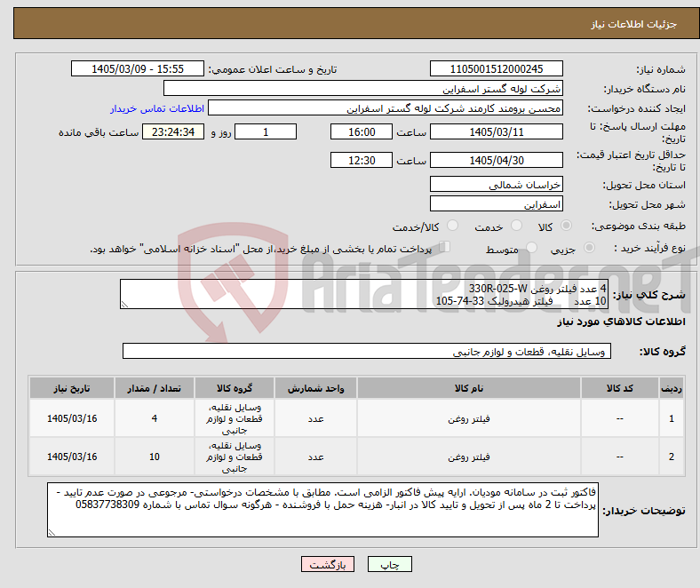Click the province field خراسان شمالی

[x=497, y=184]
